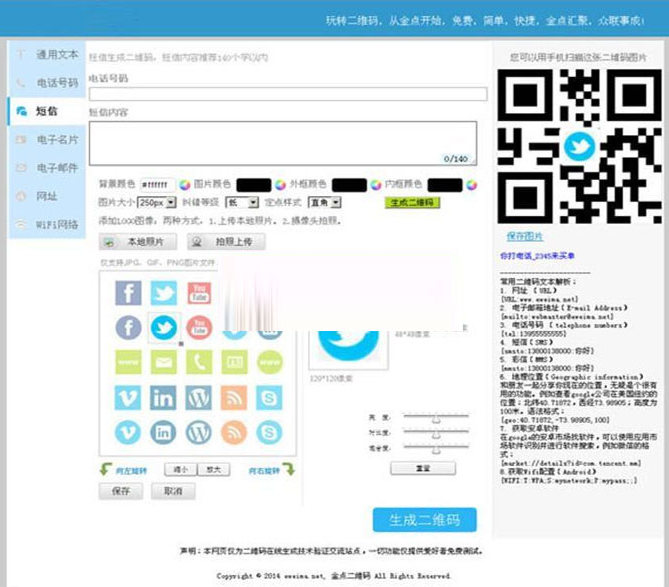Open the 保存图片 link under QR code
Screen dimensions: 669x587
click(x=525, y=236)
